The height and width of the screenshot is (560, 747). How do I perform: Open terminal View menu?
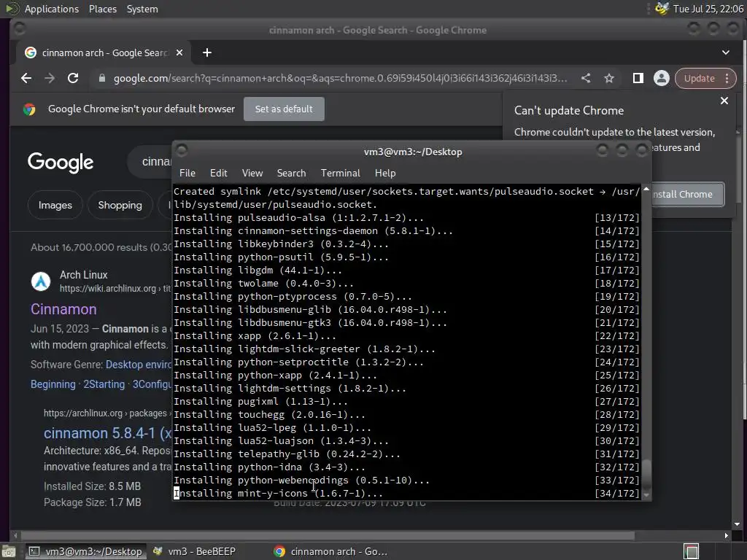point(252,174)
